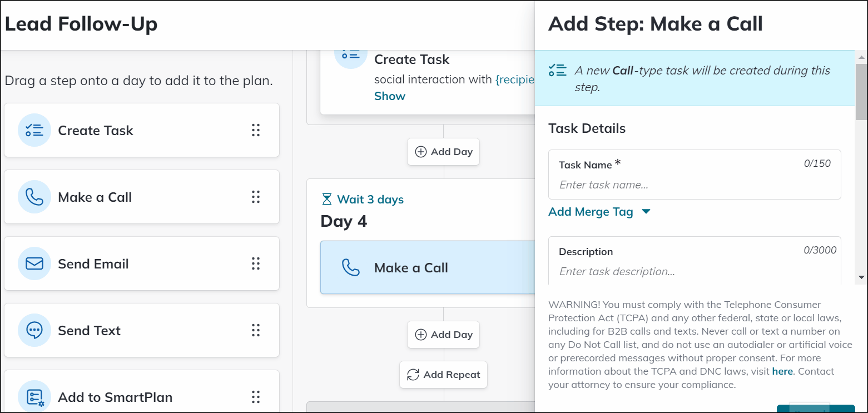Image resolution: width=868 pixels, height=413 pixels.
Task: Click Add Day button above Day 4
Action: [x=443, y=152]
